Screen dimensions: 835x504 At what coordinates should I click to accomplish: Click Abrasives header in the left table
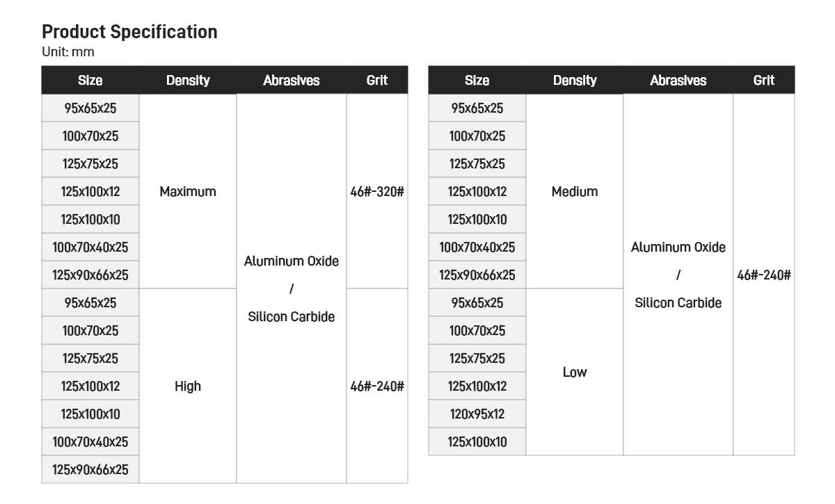(292, 80)
